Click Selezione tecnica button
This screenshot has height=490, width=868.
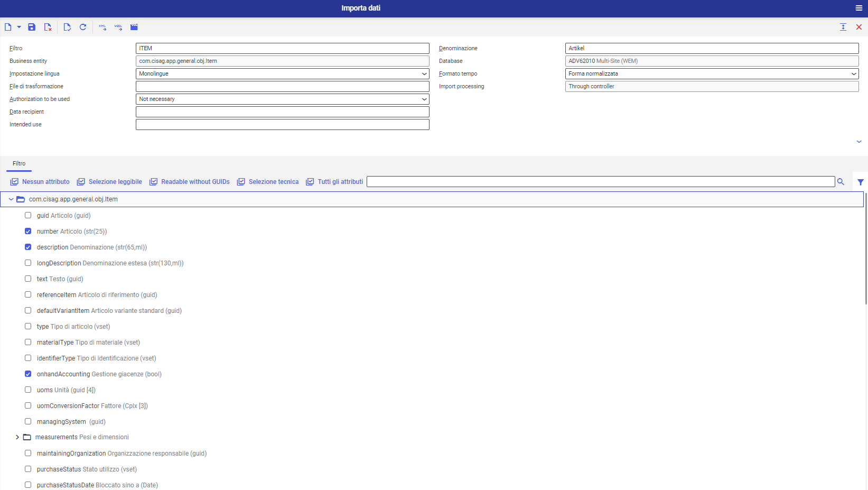coord(268,182)
